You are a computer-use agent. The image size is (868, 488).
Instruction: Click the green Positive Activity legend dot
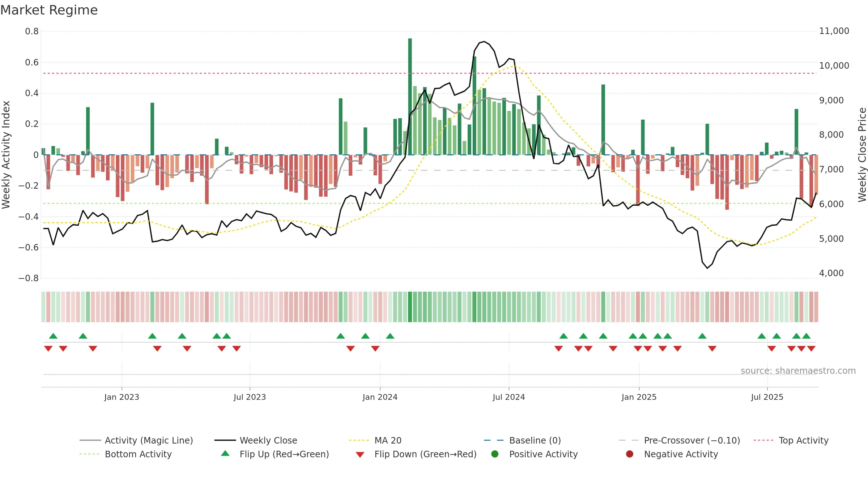tap(495, 454)
